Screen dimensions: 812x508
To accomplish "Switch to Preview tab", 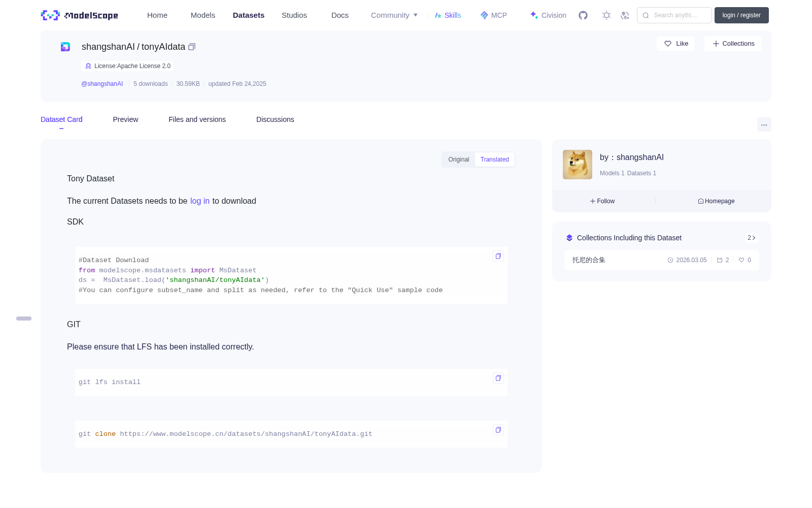I will [x=125, y=119].
